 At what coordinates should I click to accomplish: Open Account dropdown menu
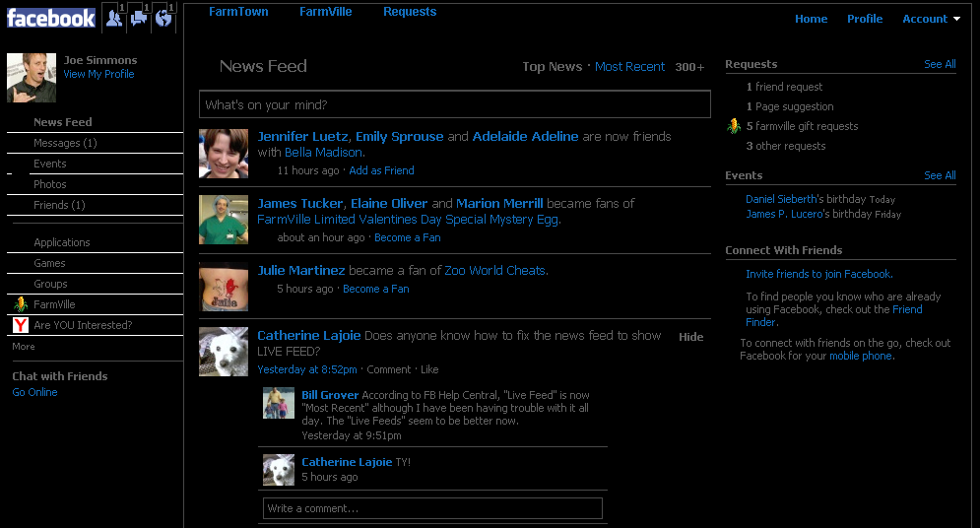coord(931,19)
